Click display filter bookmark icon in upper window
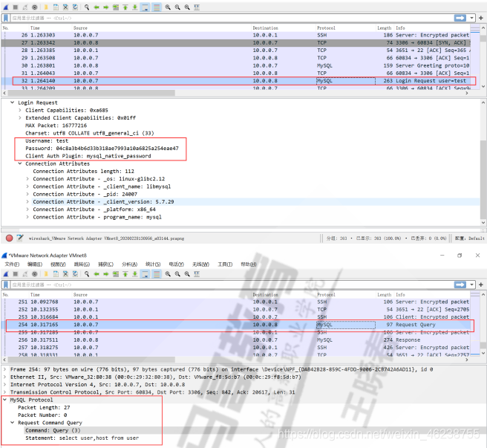This screenshot has width=487, height=448. click(x=6, y=18)
